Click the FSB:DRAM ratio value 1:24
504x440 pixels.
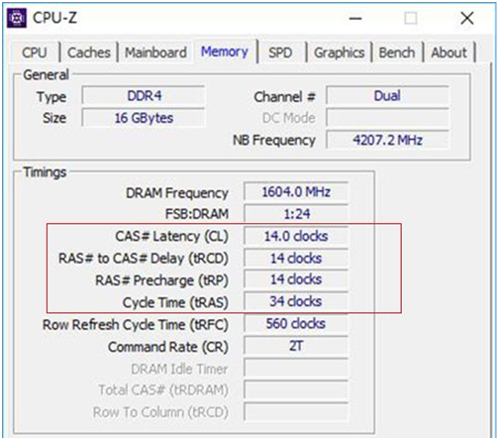coord(296,214)
